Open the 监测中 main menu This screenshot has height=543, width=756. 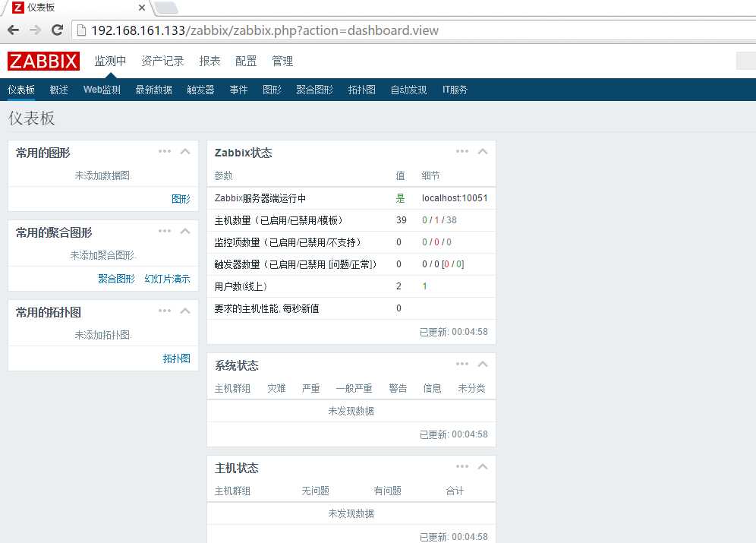pos(110,62)
